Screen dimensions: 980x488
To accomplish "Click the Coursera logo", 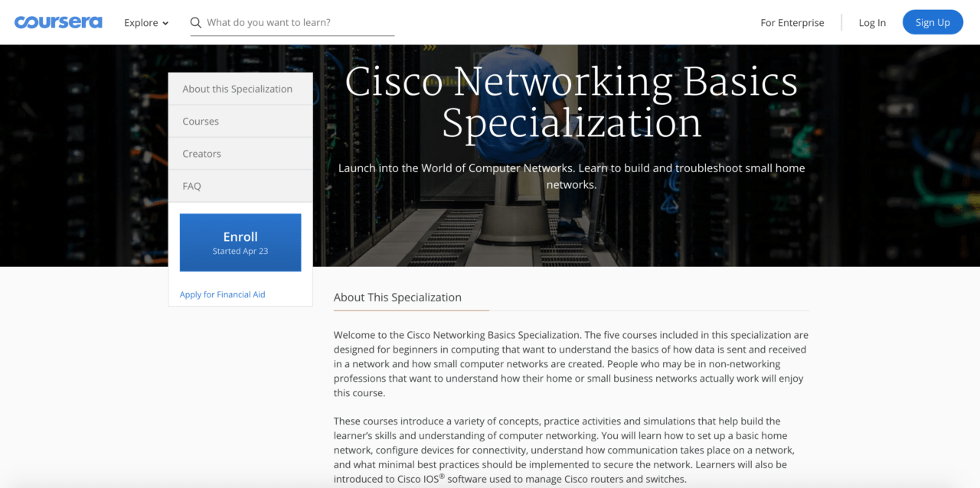I will click(x=58, y=22).
